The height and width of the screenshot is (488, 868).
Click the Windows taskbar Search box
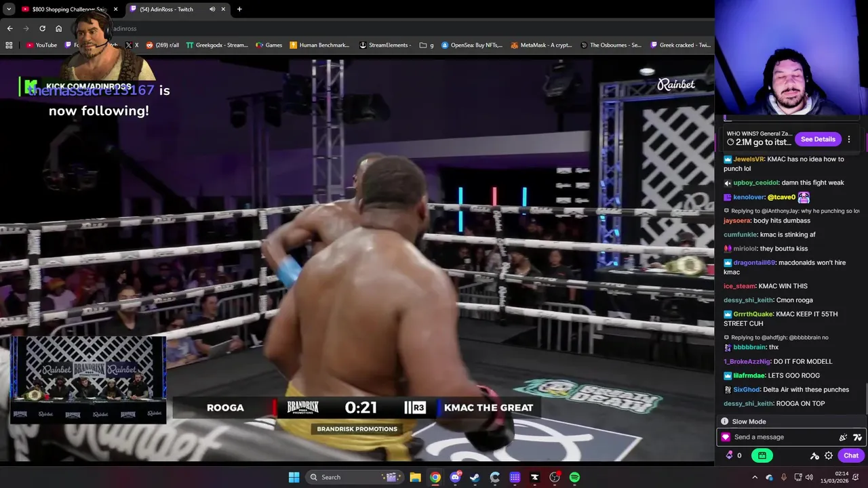[x=353, y=477]
